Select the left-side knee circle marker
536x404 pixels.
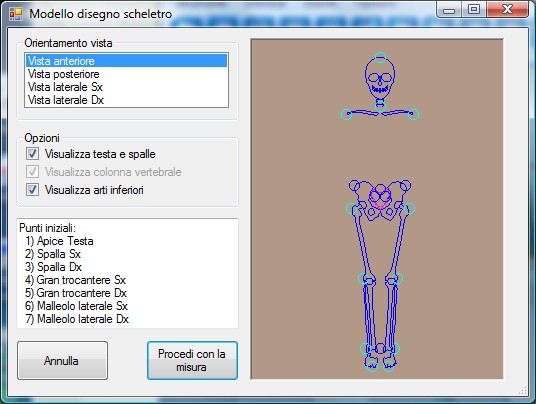[x=364, y=278]
